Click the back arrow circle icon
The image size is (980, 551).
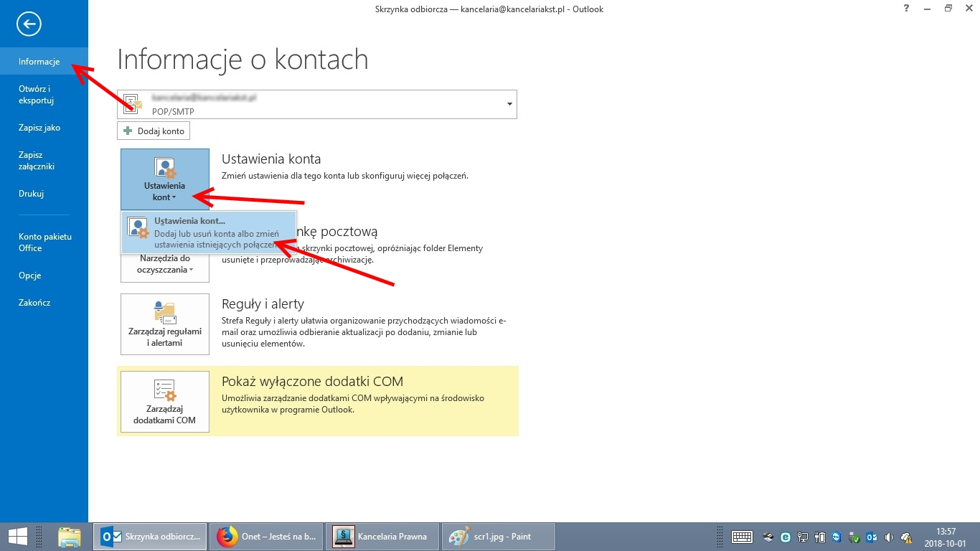29,24
